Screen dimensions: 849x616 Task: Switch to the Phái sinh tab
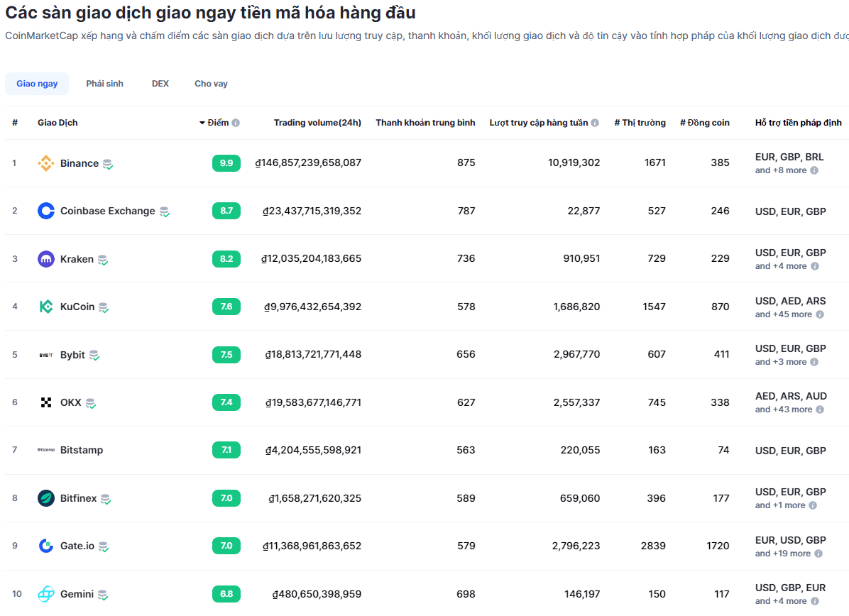point(104,84)
